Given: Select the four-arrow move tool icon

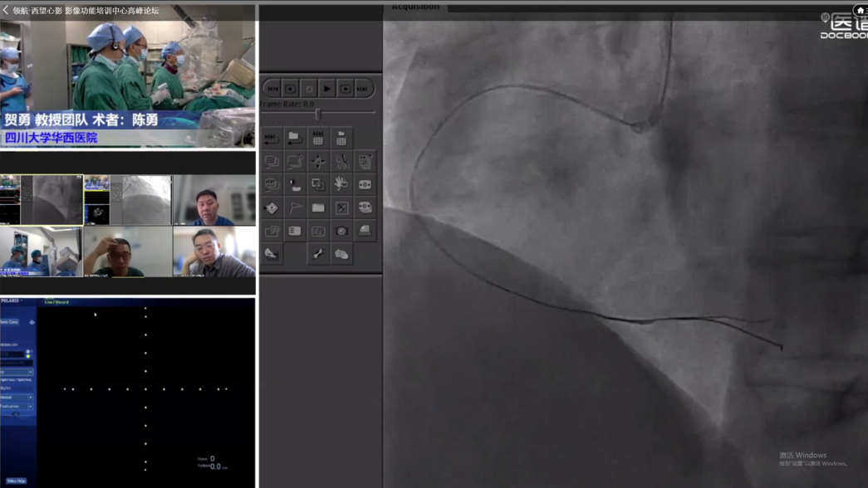Looking at the screenshot, I should point(318,161).
